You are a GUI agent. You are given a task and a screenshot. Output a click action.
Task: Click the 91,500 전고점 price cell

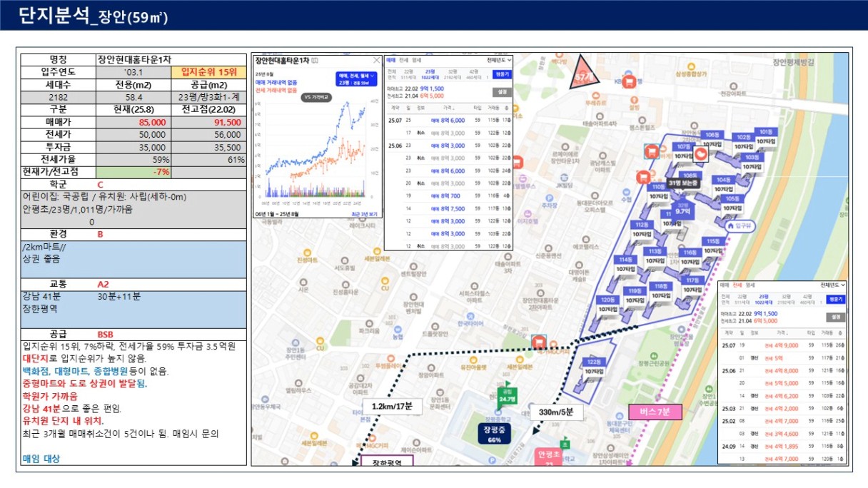coord(208,123)
